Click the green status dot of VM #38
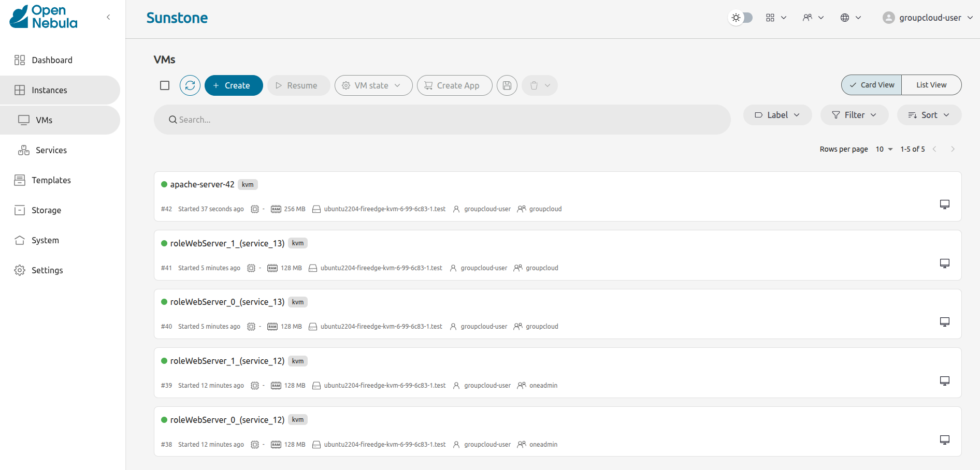This screenshot has width=980, height=470. [x=164, y=420]
